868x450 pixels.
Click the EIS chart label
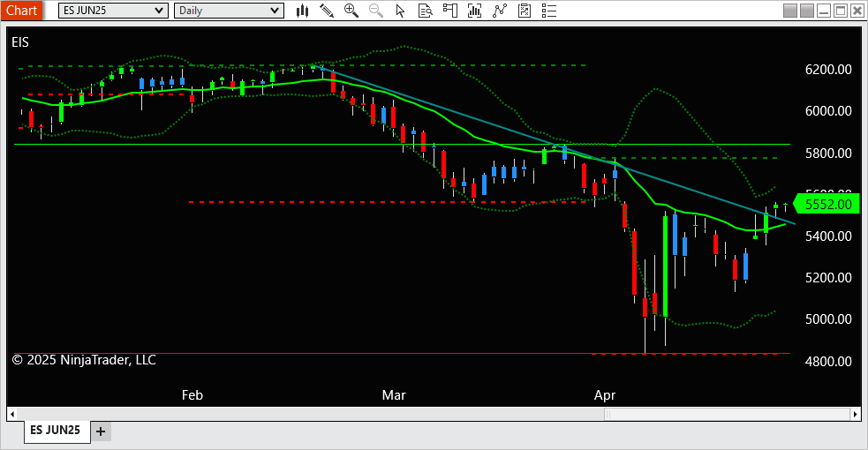[x=20, y=42]
